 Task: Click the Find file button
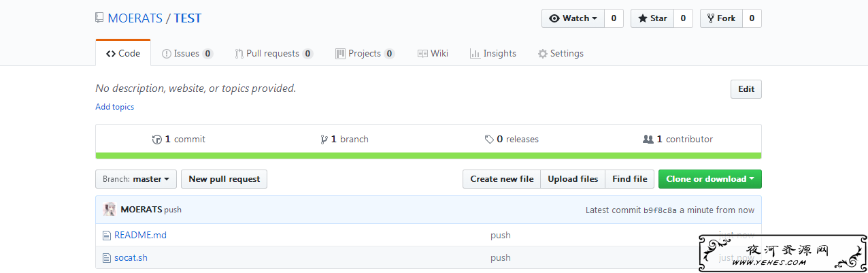pyautogui.click(x=630, y=179)
